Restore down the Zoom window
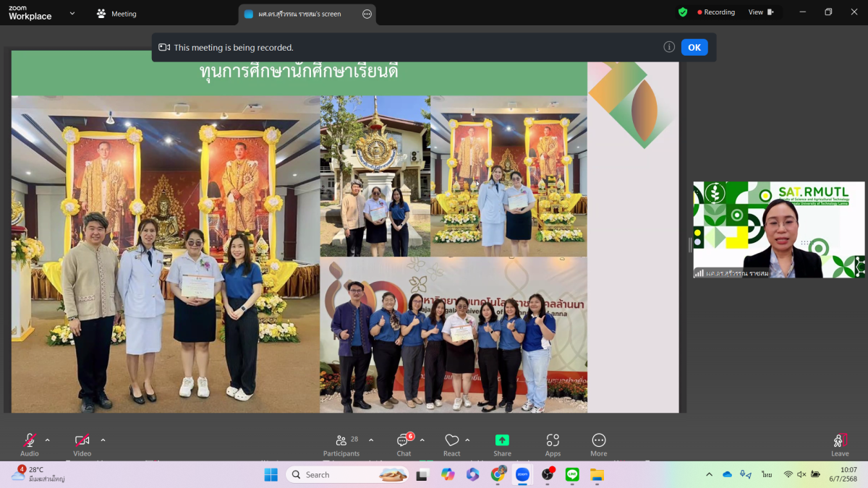Screen dimensions: 868x488 click(828, 12)
